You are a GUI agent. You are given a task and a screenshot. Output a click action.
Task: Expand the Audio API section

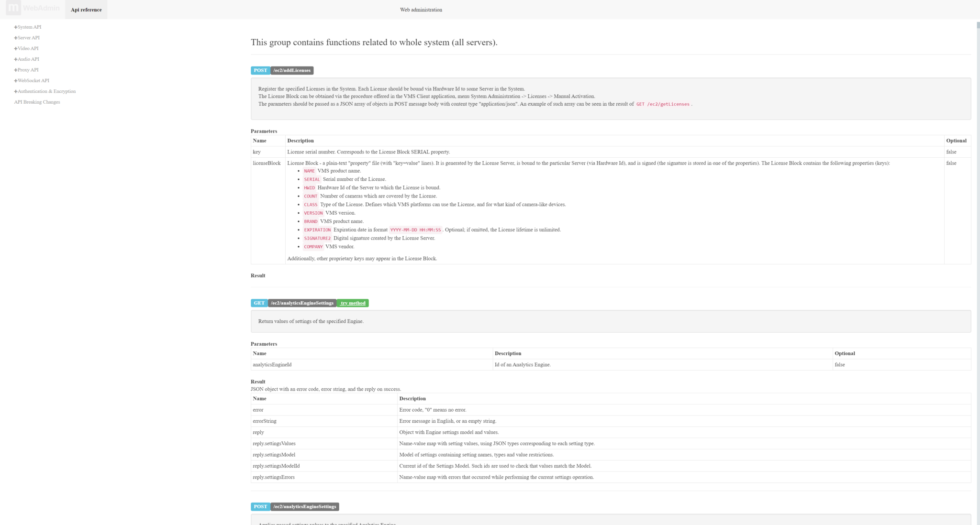[x=27, y=59]
